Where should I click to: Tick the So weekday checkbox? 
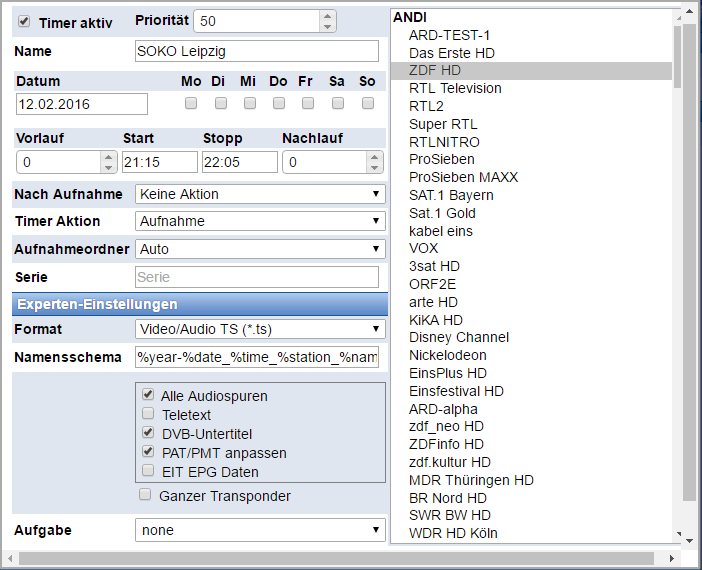368,103
